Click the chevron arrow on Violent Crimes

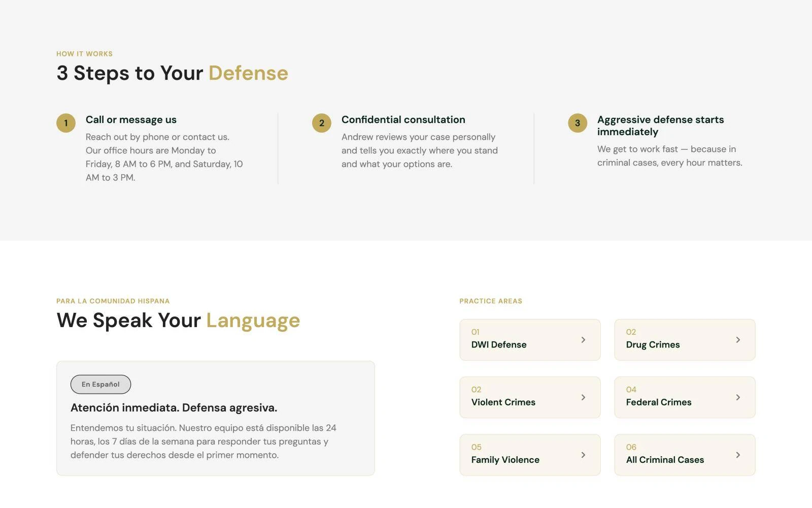click(583, 397)
